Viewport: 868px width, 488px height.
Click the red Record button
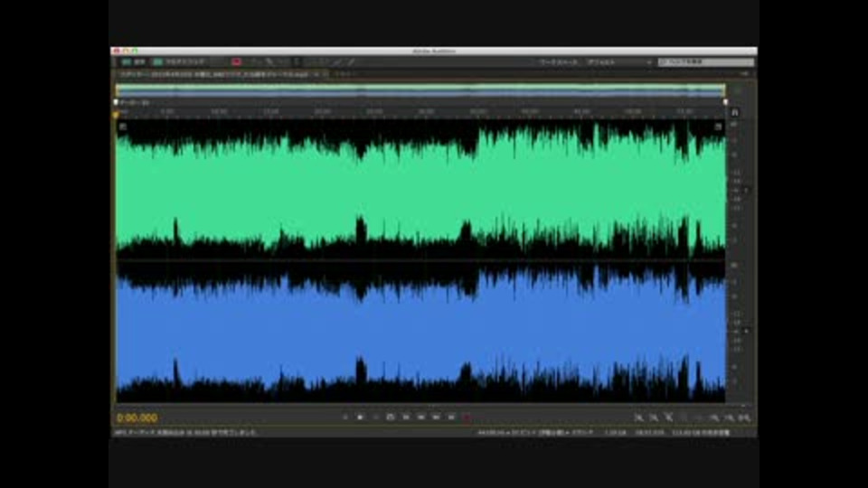(x=467, y=418)
